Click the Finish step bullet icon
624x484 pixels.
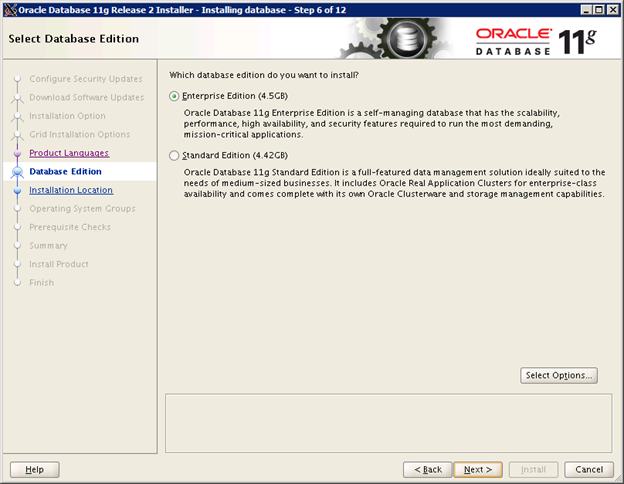[17, 283]
